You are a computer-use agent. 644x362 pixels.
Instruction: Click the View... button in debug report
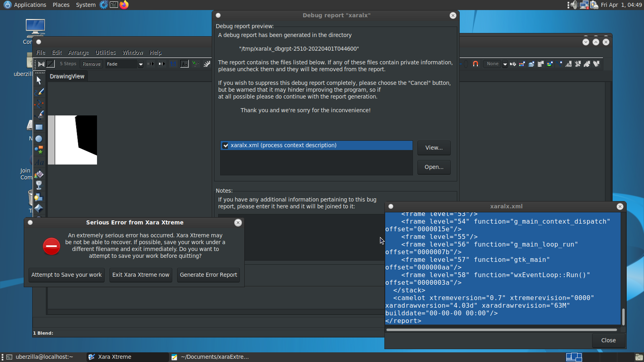[x=434, y=148]
